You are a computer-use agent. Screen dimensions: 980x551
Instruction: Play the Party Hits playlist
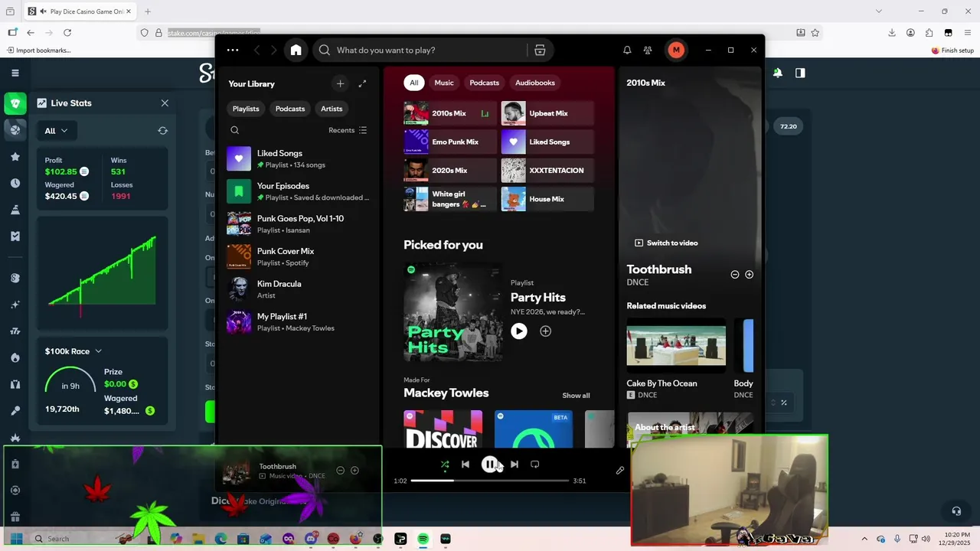519,331
